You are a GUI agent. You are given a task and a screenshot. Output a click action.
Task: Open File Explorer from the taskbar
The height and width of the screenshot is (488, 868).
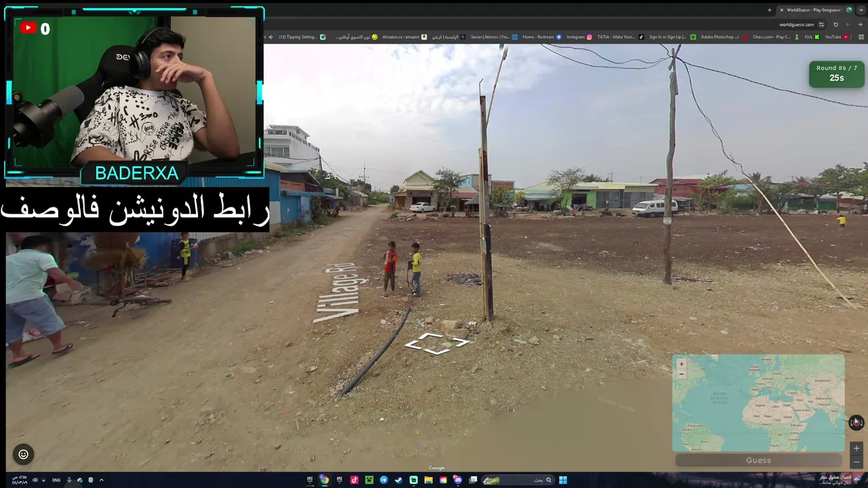[x=429, y=480]
